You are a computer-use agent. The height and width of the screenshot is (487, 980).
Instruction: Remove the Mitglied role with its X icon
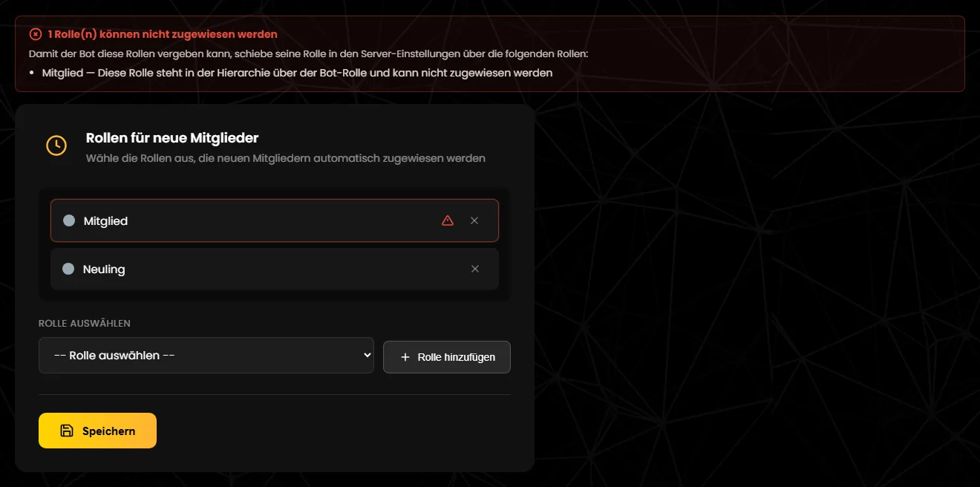(474, 220)
